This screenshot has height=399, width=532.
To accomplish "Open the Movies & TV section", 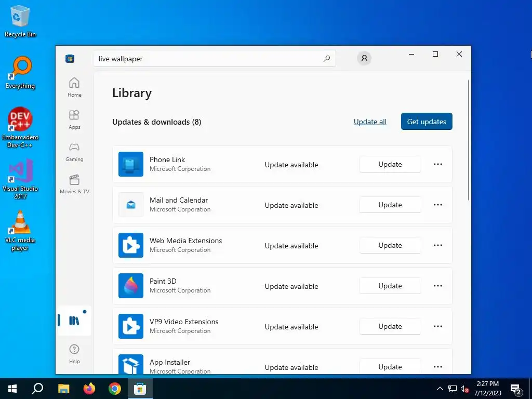I will 74,184.
